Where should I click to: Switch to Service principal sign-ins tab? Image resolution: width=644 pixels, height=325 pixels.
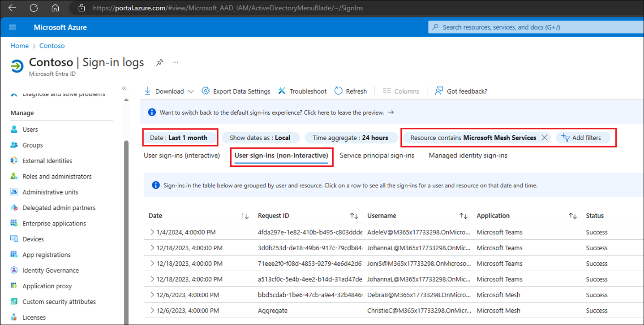tap(378, 155)
